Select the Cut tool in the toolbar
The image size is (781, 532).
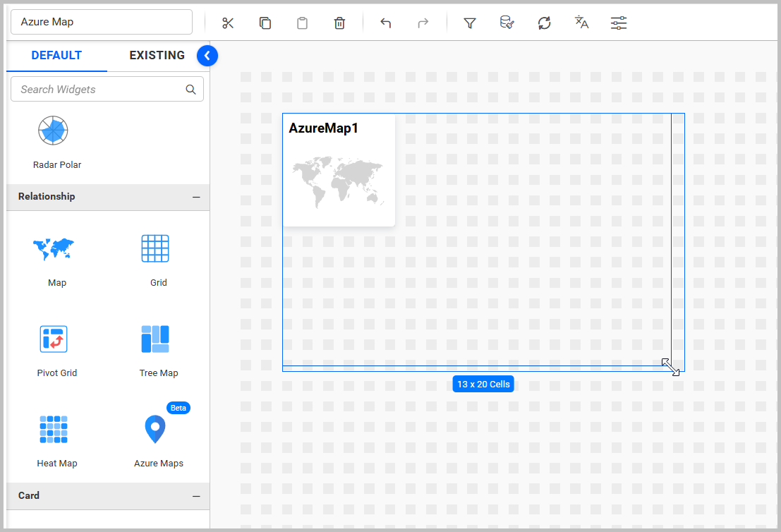click(x=228, y=23)
